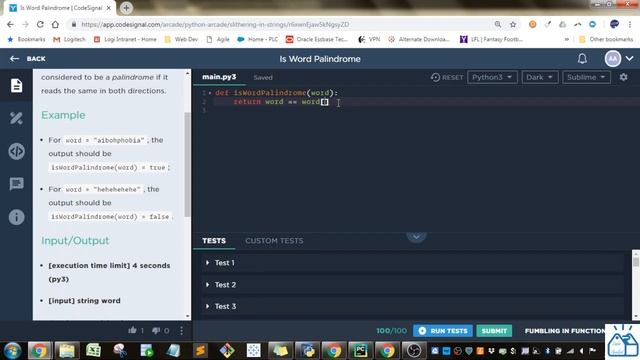Open the Dark theme dropdown

540,77
